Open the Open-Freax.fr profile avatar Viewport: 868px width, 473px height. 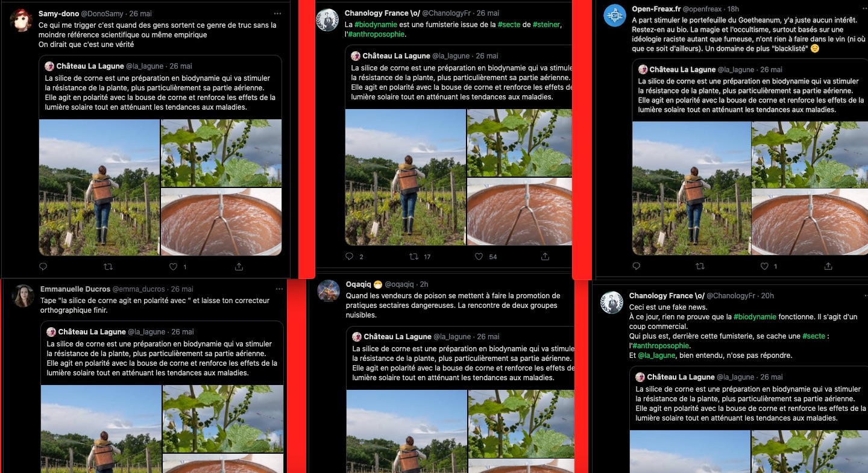coord(615,16)
